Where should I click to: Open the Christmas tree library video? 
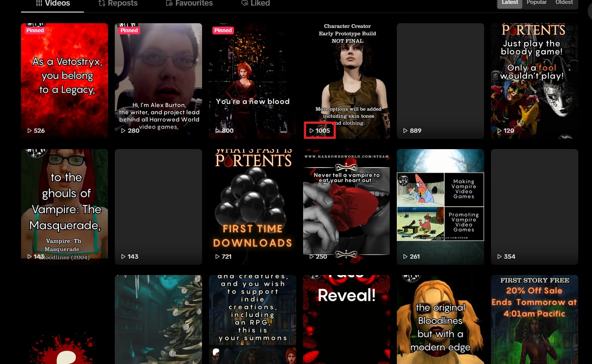158,319
